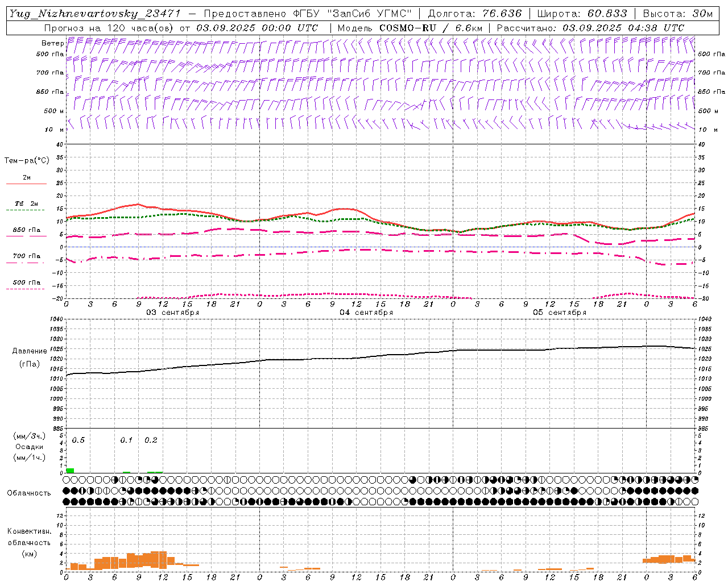Click the forecast start time 03.09.2025 00:00 UTC
Image resolution: width=728 pixels, height=582 pixels.
pos(257,28)
